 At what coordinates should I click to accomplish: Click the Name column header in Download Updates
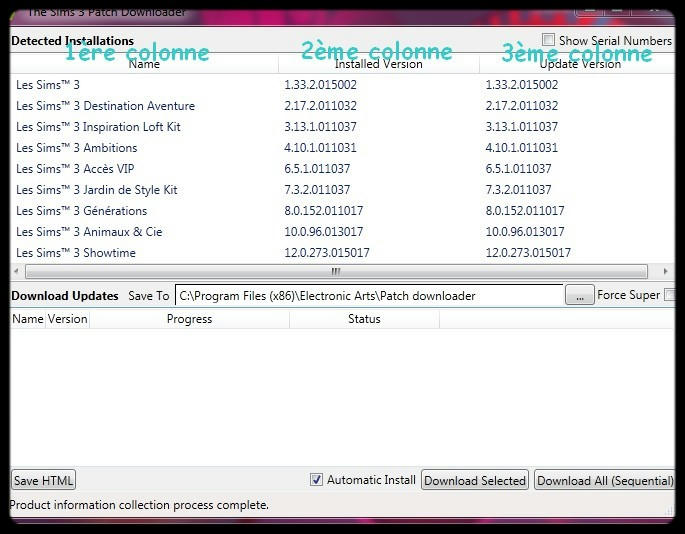tap(28, 319)
